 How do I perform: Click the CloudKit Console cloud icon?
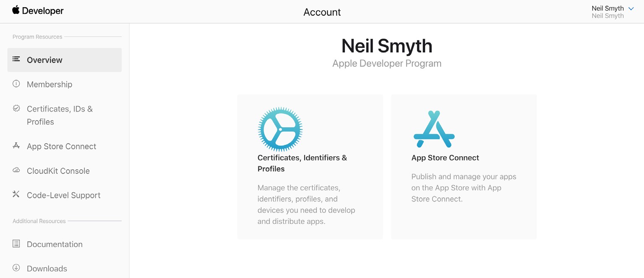coord(16,170)
